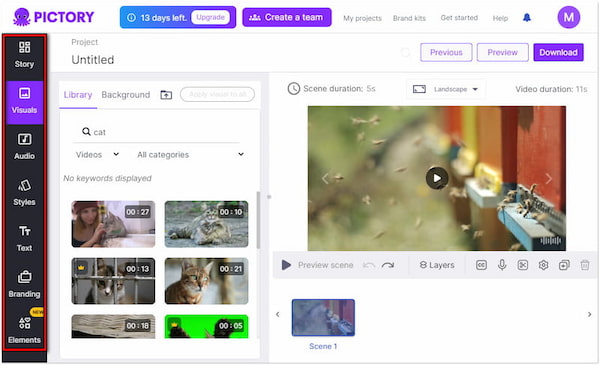Image resolution: width=600 pixels, height=365 pixels.
Task: Switch to the Background tab
Action: 126,95
